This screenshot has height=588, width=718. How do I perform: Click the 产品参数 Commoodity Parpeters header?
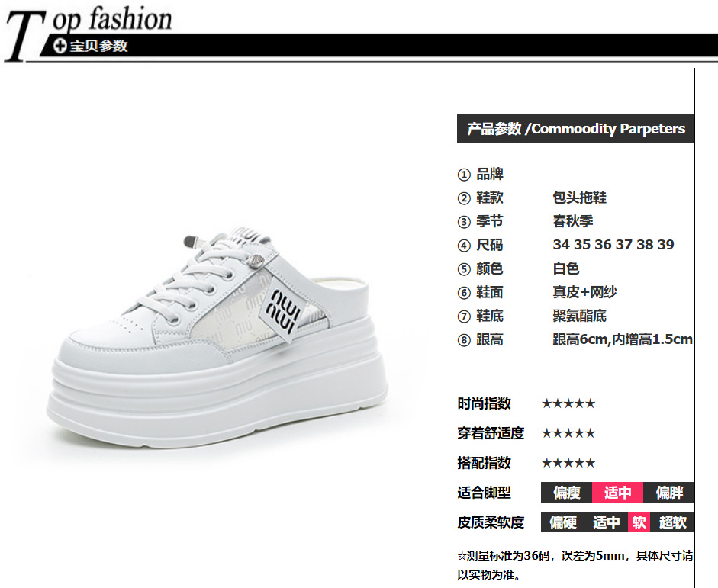pyautogui.click(x=575, y=129)
